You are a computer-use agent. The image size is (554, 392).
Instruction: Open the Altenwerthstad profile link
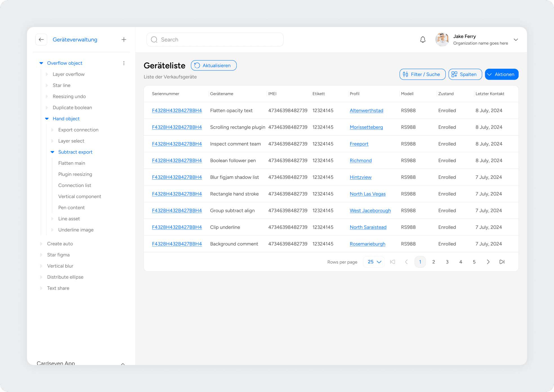(x=366, y=111)
